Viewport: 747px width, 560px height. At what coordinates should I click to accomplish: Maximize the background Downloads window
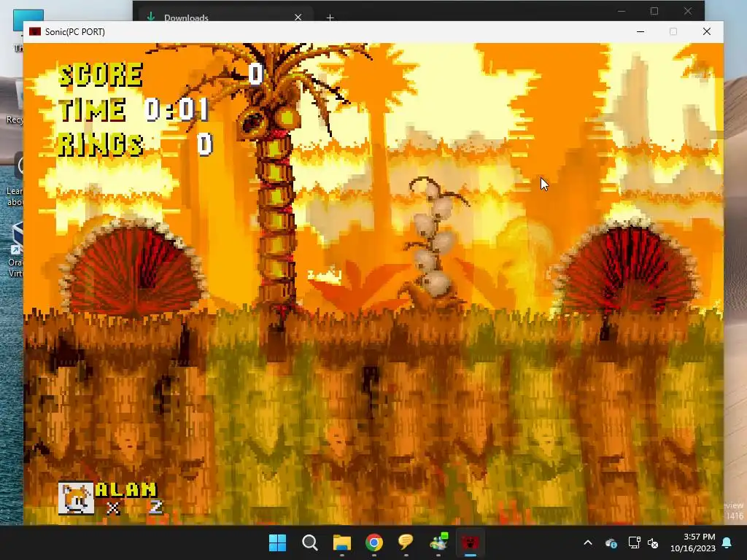(654, 11)
